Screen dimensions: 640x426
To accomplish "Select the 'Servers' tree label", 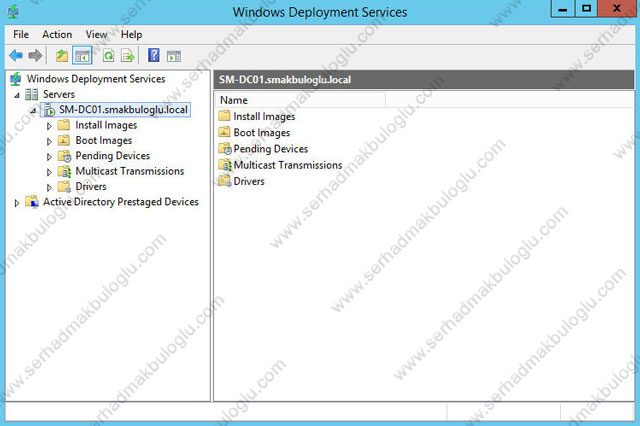I will coord(59,94).
